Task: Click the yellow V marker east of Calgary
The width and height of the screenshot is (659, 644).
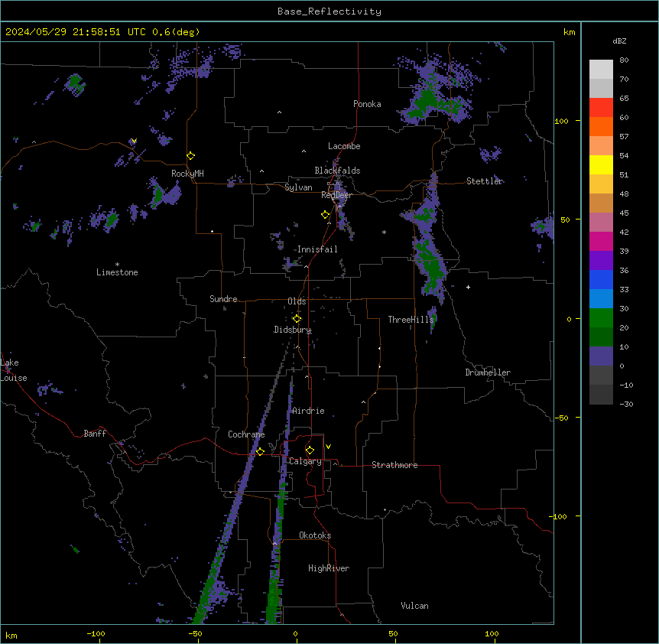Action: pos(328,447)
